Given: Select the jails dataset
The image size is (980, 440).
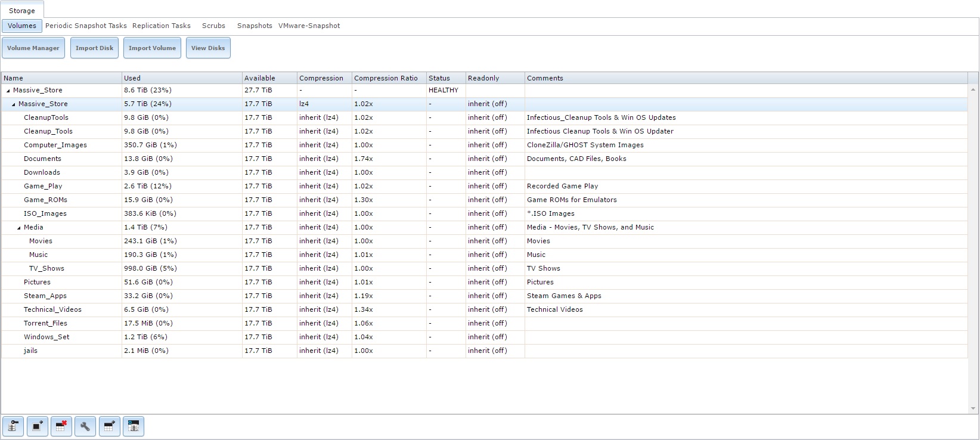Looking at the screenshot, I should (x=30, y=351).
